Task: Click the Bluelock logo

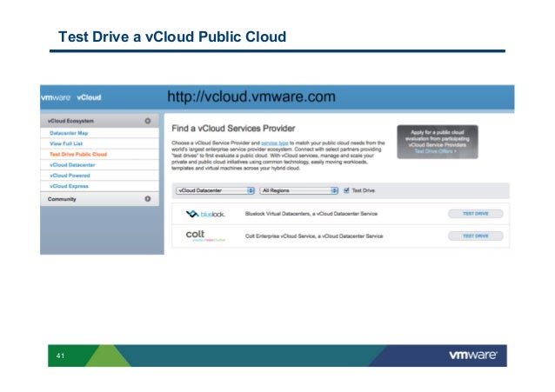Action: tap(205, 214)
